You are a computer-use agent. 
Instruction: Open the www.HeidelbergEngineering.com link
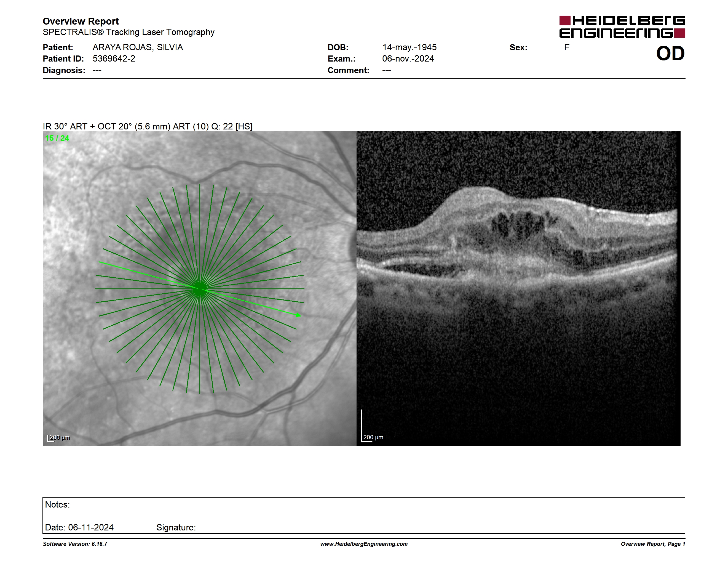(364, 544)
